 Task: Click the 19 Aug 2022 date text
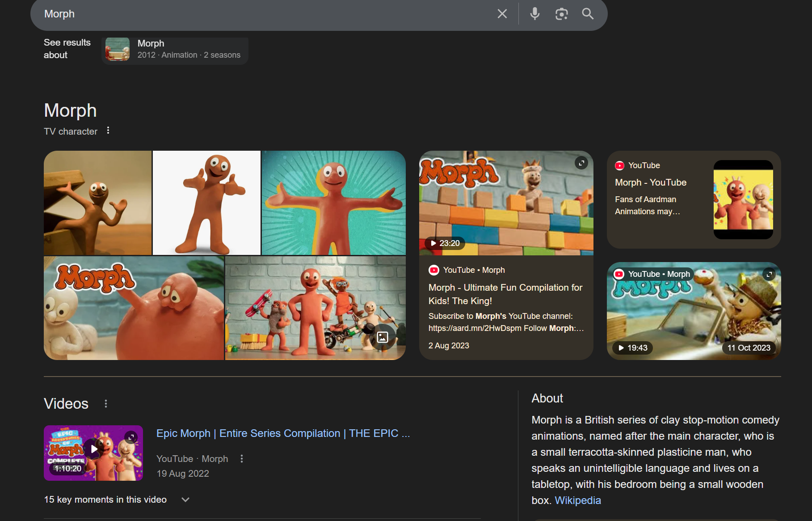tap(183, 474)
